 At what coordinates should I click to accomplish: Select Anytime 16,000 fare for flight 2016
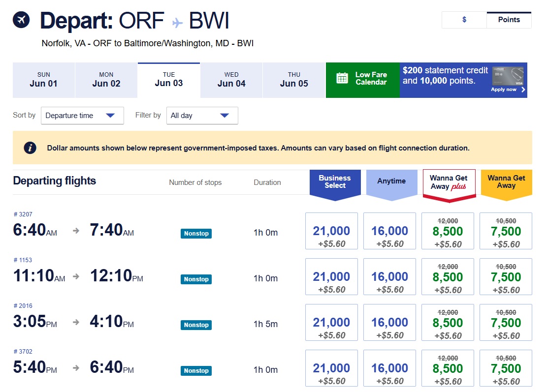click(389, 322)
